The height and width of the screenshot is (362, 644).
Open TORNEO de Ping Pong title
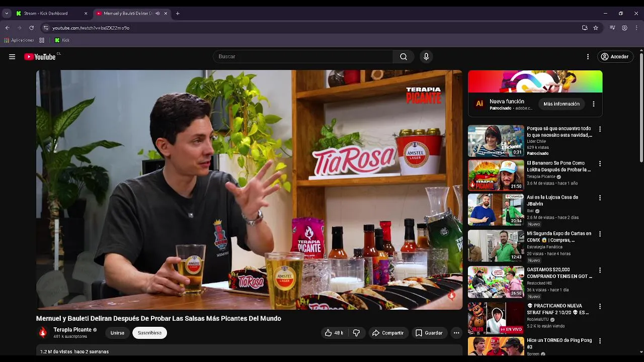click(559, 343)
